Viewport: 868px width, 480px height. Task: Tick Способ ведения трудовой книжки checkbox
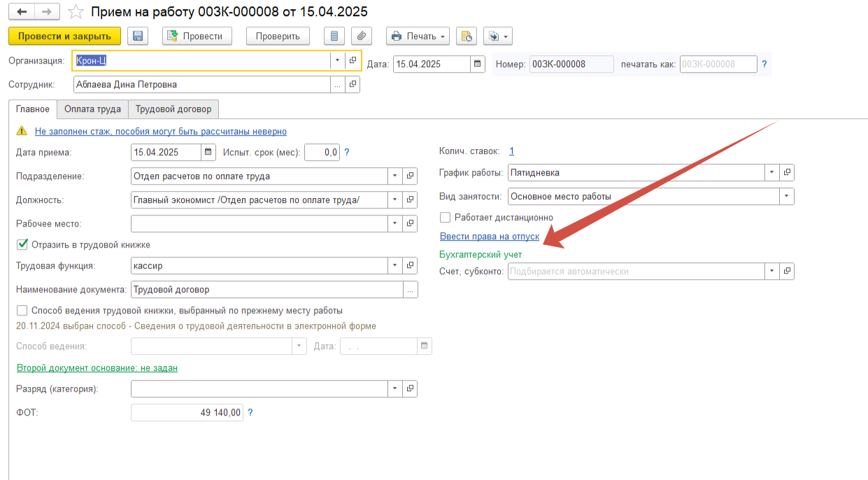coord(22,311)
